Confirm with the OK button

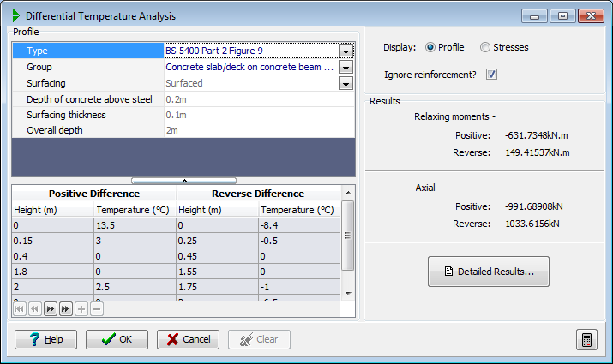pos(117,339)
